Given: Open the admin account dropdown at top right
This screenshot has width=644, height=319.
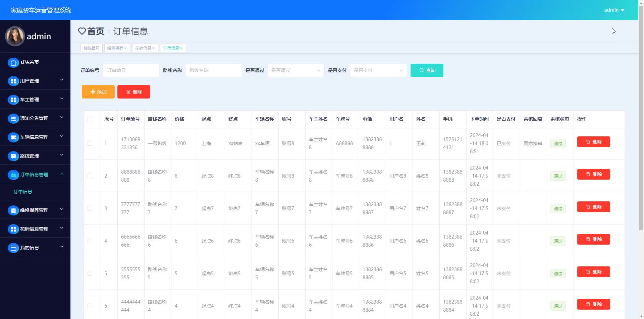Looking at the screenshot, I should (x=614, y=10).
